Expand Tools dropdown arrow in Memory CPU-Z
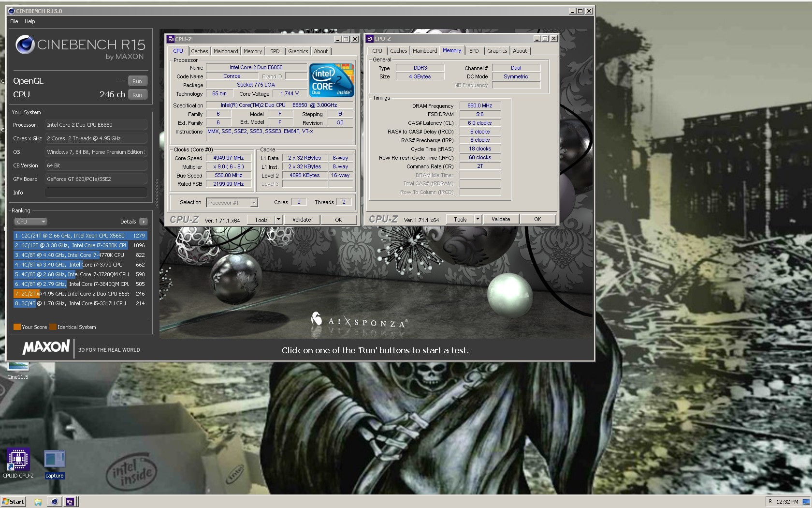812x508 pixels. 478,219
